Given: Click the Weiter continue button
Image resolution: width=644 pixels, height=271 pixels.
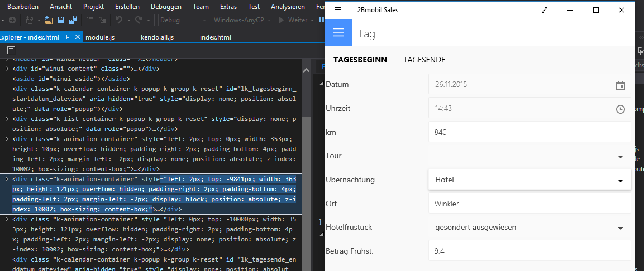Looking at the screenshot, I should pos(293,20).
